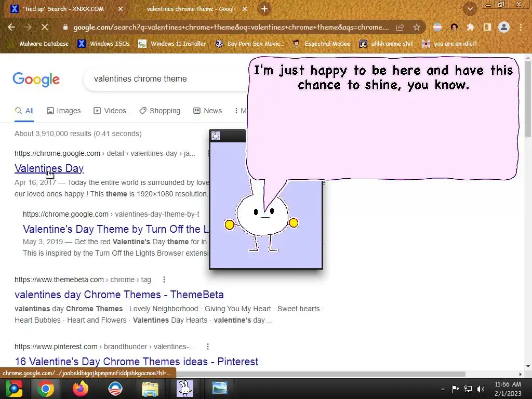Open the Windows 11 Installer bookmark
This screenshot has height=399, width=532.
point(172,44)
